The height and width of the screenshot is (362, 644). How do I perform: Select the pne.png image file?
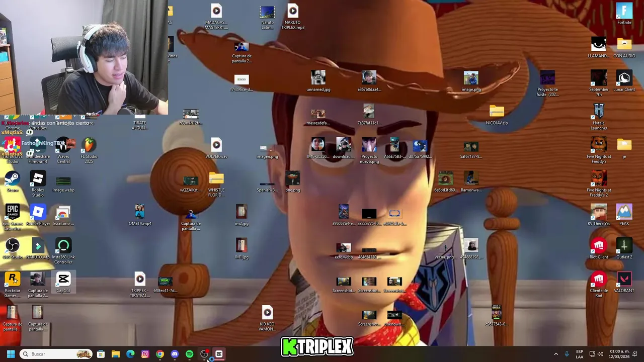click(293, 182)
